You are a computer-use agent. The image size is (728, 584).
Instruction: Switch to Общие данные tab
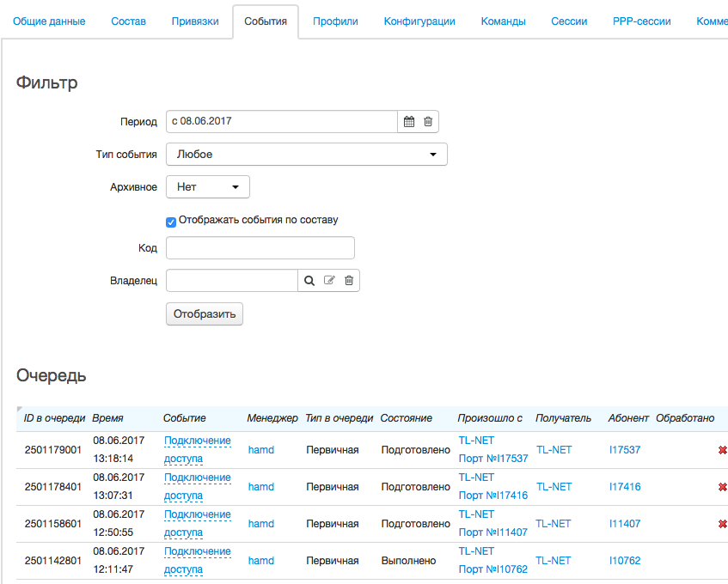(x=49, y=21)
